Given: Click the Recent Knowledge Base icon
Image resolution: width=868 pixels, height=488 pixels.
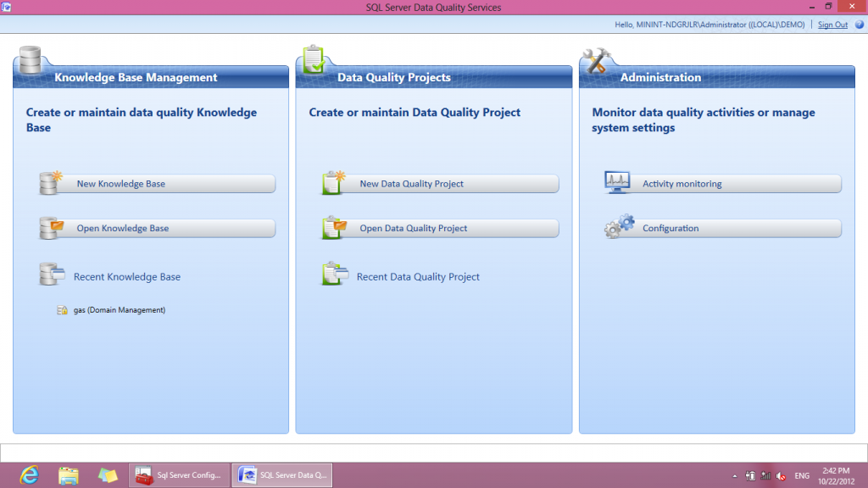Looking at the screenshot, I should tap(52, 274).
